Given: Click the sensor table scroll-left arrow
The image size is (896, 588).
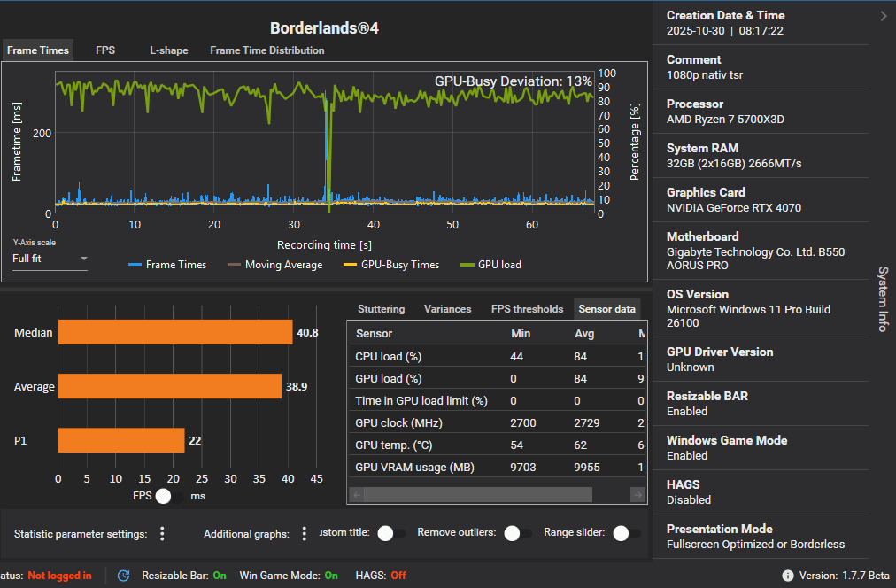Looking at the screenshot, I should tap(355, 495).
